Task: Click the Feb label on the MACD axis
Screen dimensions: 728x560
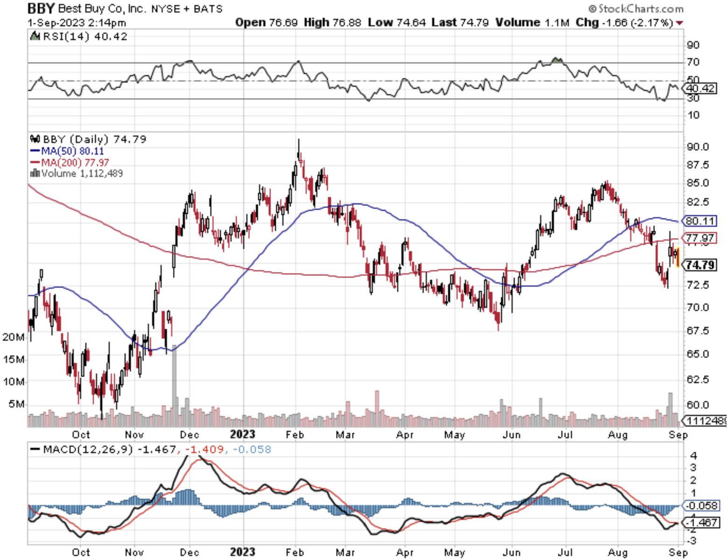Action: click(x=294, y=552)
